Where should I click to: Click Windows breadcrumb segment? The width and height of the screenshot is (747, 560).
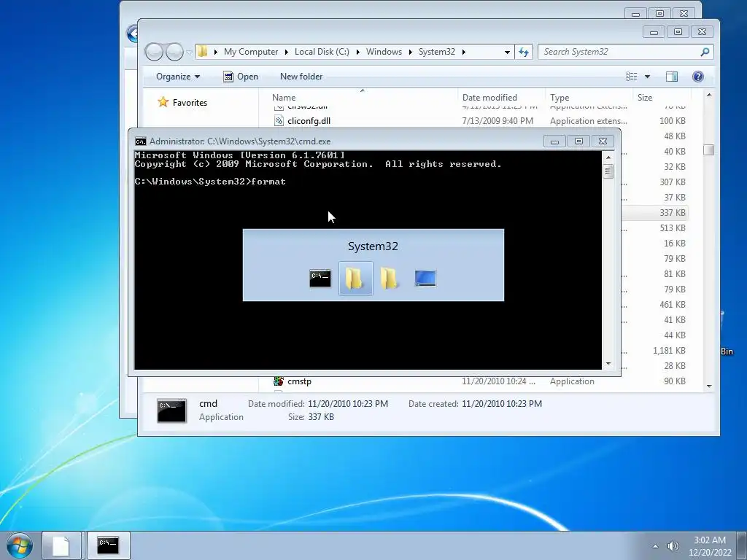384,52
